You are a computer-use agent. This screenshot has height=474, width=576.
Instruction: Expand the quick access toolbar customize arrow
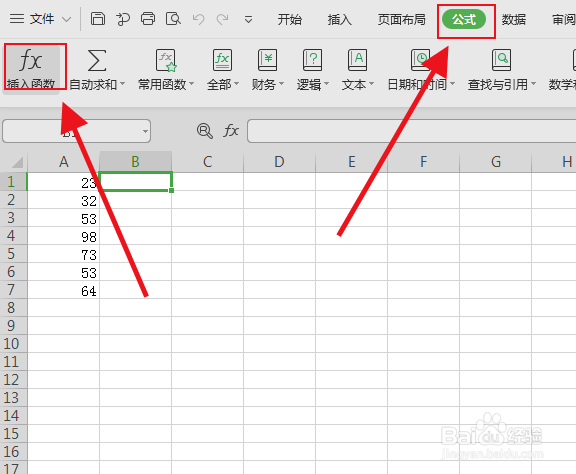[x=249, y=19]
